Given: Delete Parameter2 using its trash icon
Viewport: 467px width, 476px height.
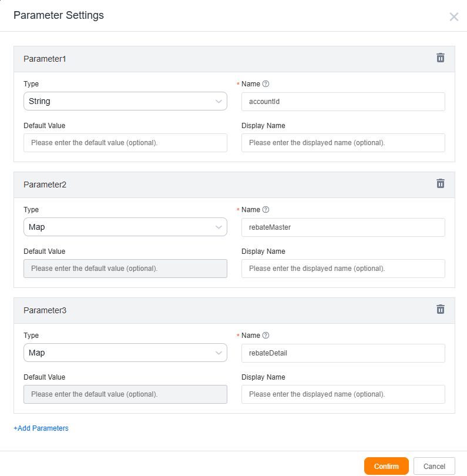Looking at the screenshot, I should click(x=441, y=183).
